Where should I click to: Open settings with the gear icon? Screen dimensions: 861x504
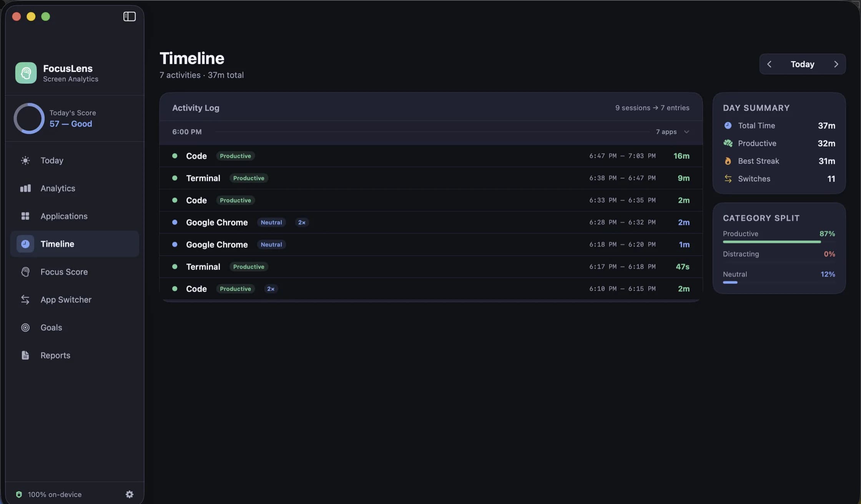pyautogui.click(x=130, y=494)
